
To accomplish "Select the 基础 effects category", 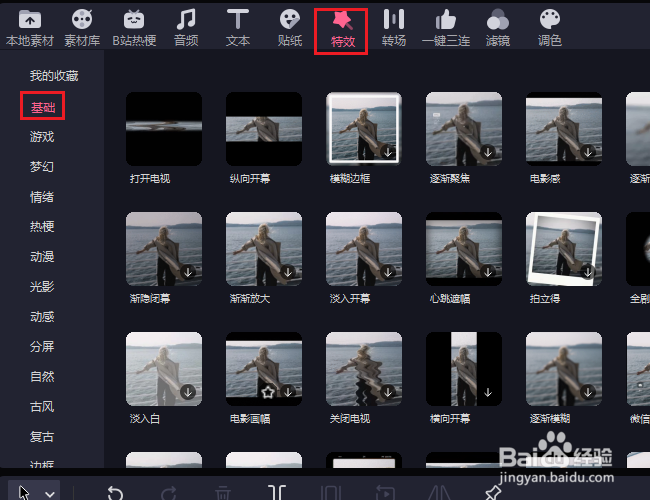I will [43, 107].
